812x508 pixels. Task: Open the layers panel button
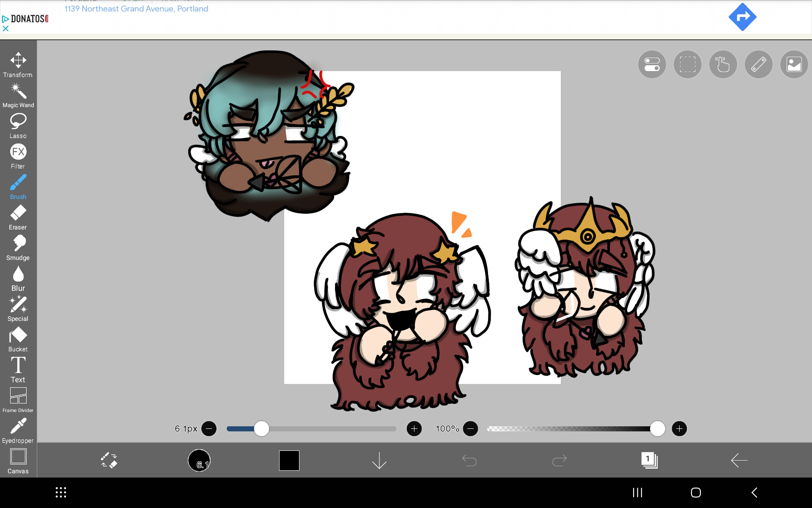pyautogui.click(x=649, y=460)
